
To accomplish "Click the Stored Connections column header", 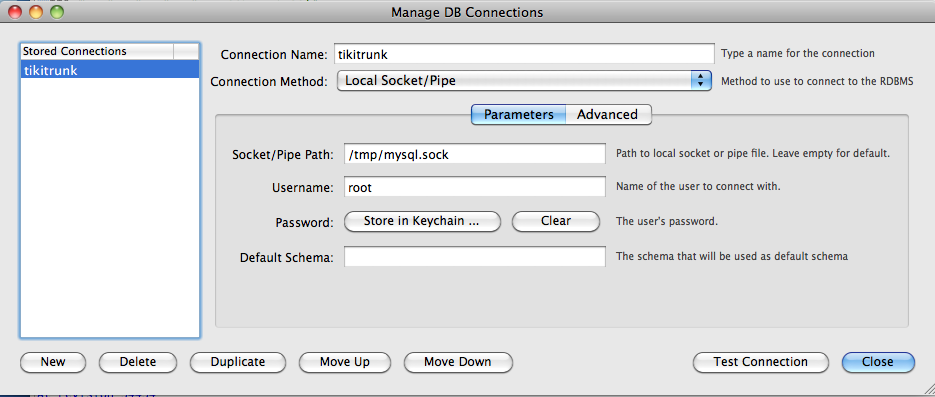I will click(x=97, y=51).
